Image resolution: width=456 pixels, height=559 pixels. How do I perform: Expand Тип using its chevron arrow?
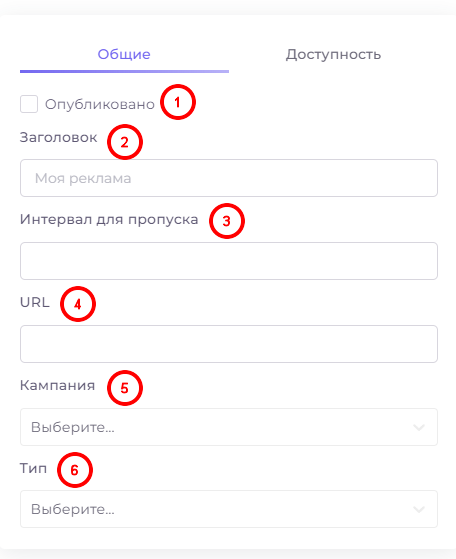(x=419, y=509)
